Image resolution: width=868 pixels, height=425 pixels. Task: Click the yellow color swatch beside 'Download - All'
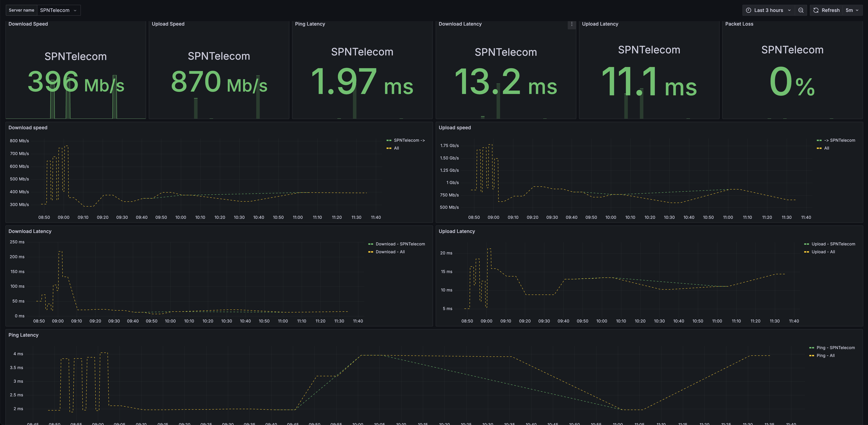click(371, 252)
